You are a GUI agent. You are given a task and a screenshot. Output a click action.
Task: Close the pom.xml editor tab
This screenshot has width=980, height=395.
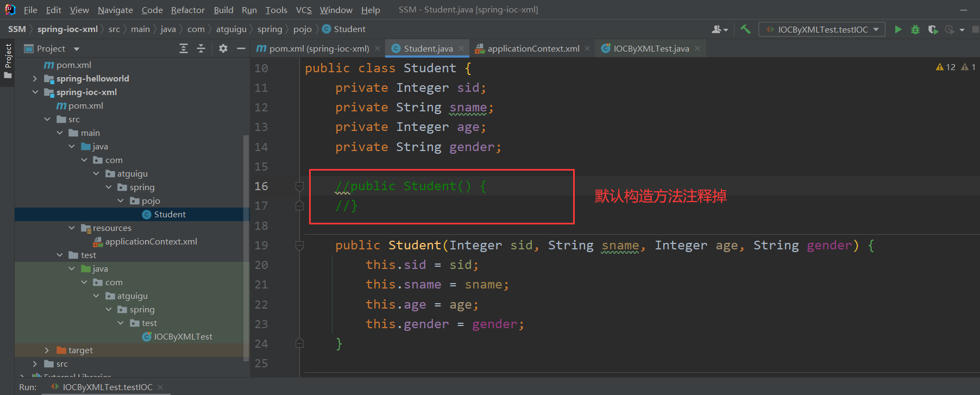click(x=378, y=49)
